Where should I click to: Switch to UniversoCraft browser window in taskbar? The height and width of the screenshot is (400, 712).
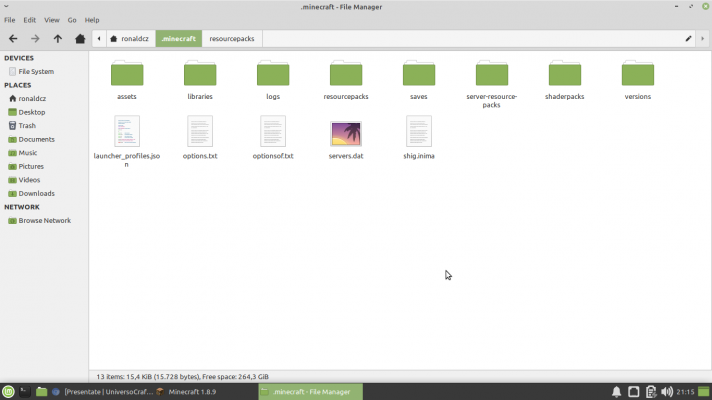click(x=103, y=392)
